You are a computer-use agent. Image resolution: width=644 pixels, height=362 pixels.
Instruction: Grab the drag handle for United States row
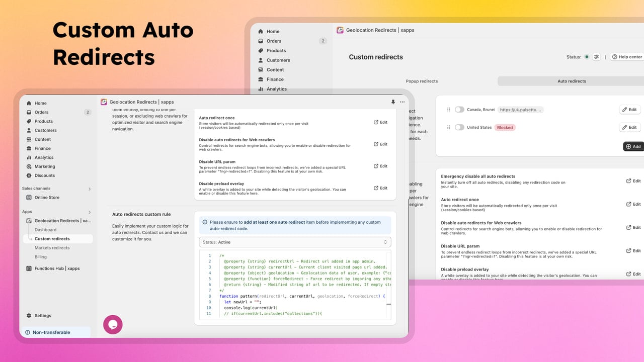(449, 128)
